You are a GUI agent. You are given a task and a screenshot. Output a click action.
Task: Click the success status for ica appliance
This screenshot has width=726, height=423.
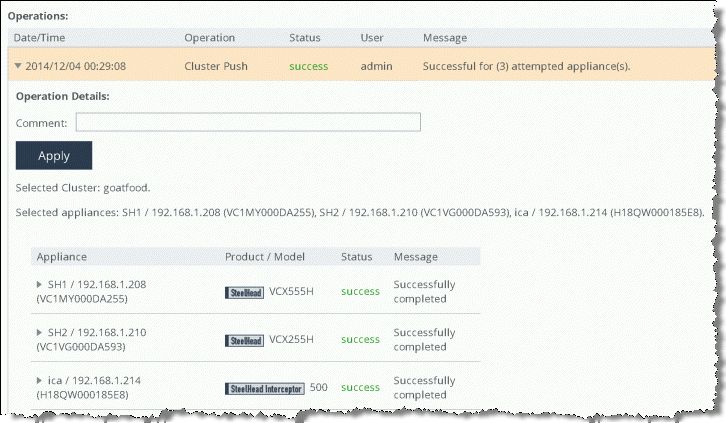pyautogui.click(x=360, y=388)
